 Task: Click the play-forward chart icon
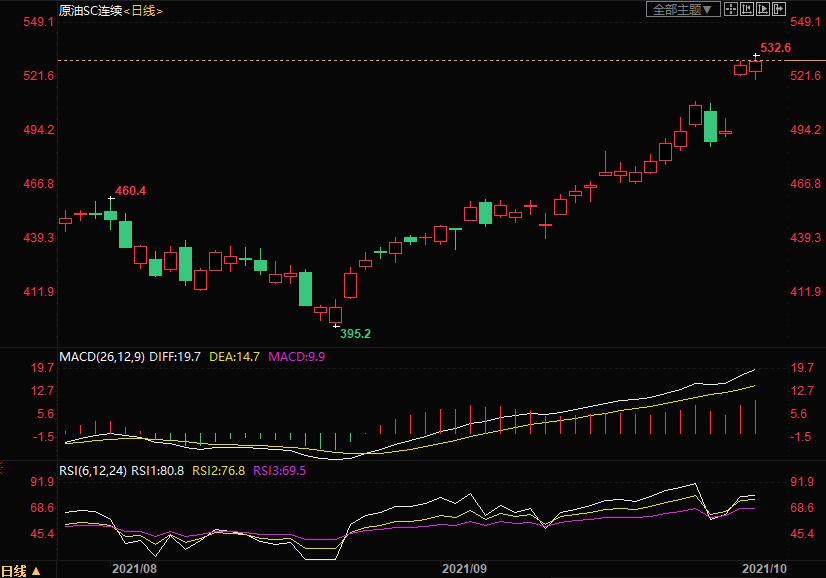763,9
